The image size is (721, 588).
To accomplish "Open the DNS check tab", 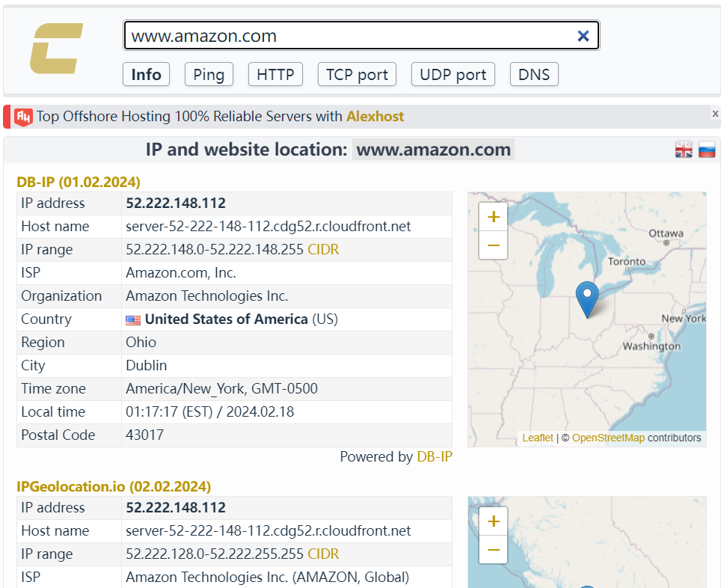I will 534,75.
